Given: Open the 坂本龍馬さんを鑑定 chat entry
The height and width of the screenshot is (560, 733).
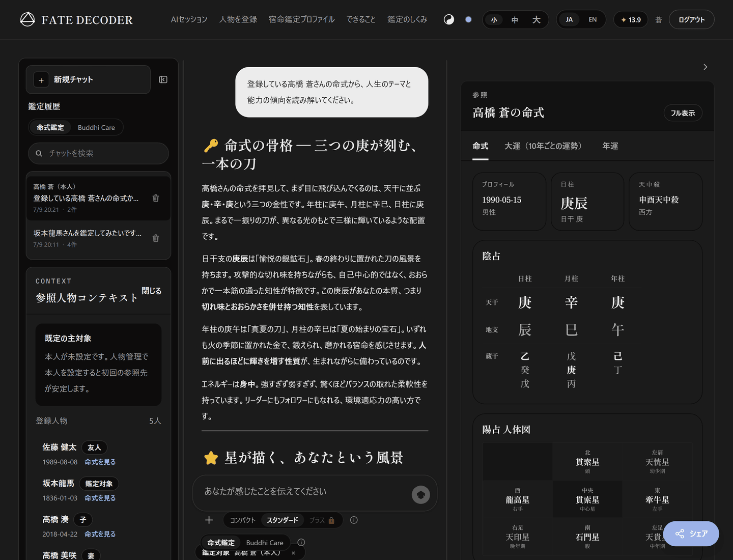Looking at the screenshot, I should click(x=98, y=238).
